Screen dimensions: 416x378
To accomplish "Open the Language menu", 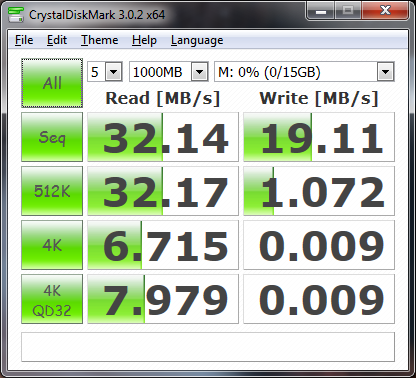I will point(197,40).
